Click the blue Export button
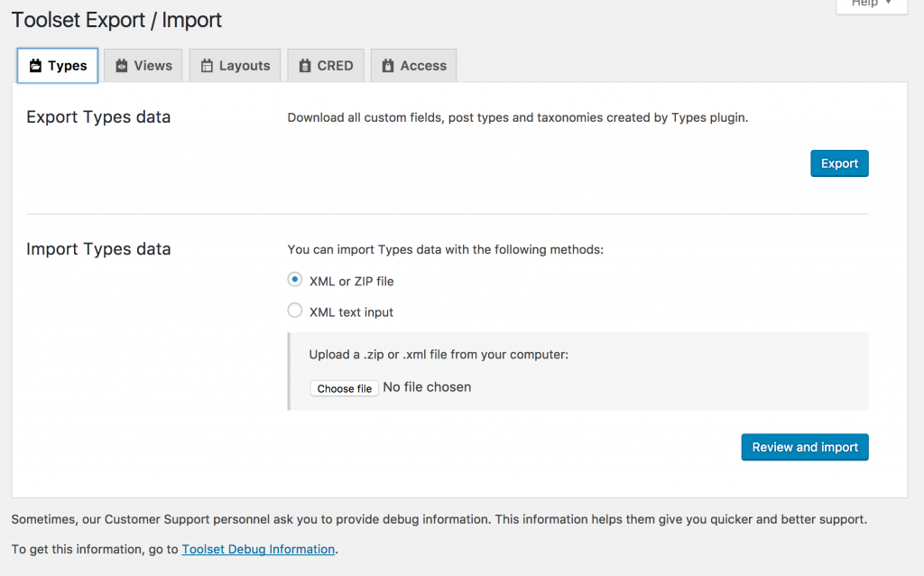This screenshot has width=924, height=576. click(839, 163)
